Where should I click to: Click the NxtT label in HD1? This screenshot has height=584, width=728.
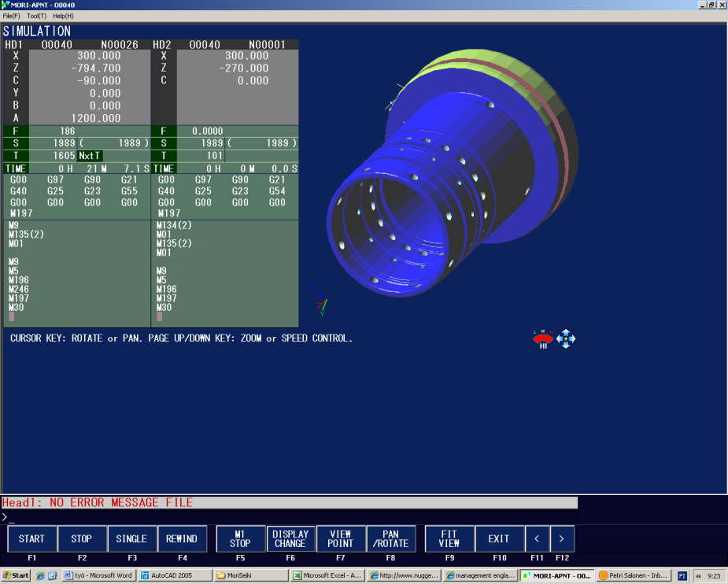point(89,156)
